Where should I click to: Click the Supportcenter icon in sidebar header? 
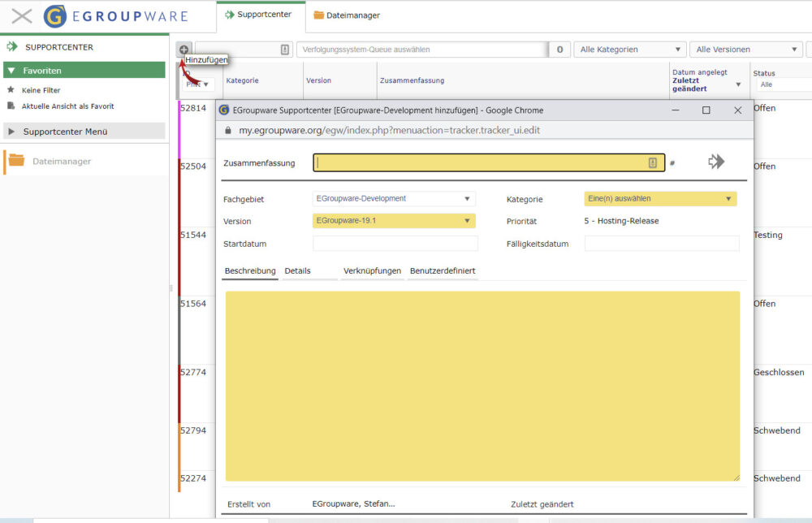coord(12,47)
